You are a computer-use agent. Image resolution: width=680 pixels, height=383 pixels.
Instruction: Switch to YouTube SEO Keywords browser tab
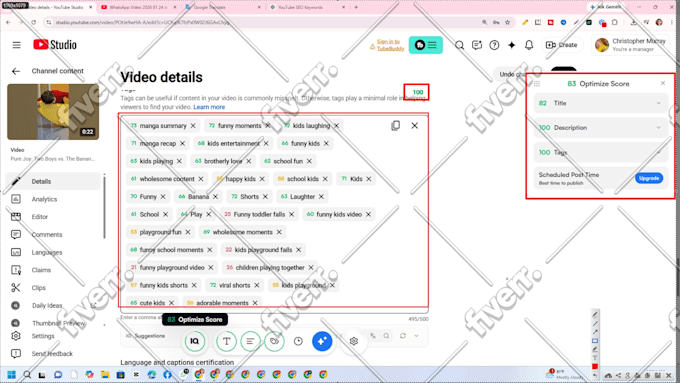(x=307, y=7)
